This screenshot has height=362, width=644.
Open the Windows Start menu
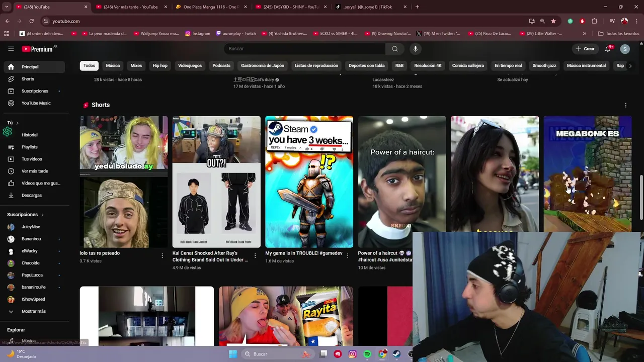[232, 354]
